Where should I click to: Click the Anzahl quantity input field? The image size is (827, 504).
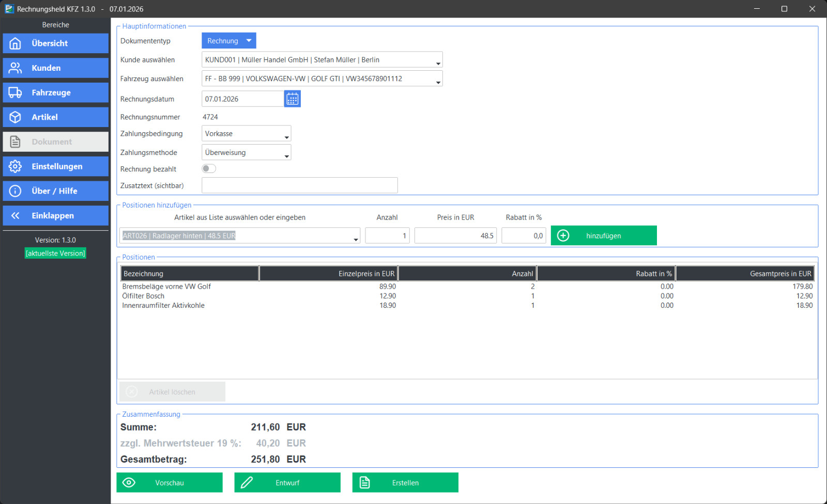click(x=387, y=235)
